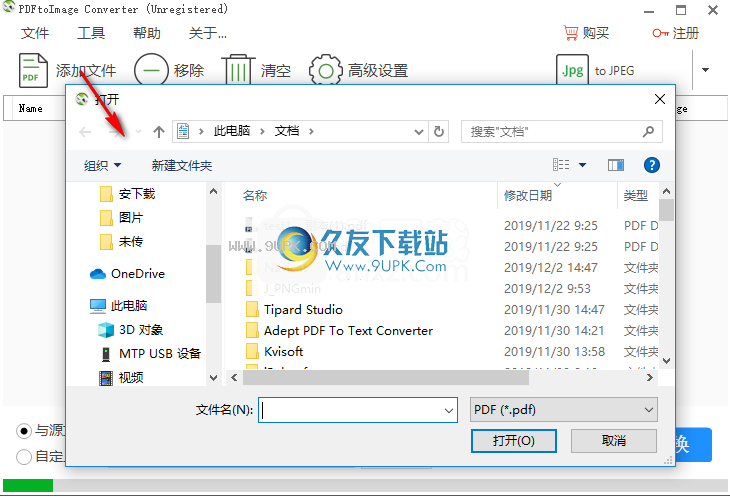Expand the 文档 breadcrumb chevron
730x498 pixels.
click(311, 132)
